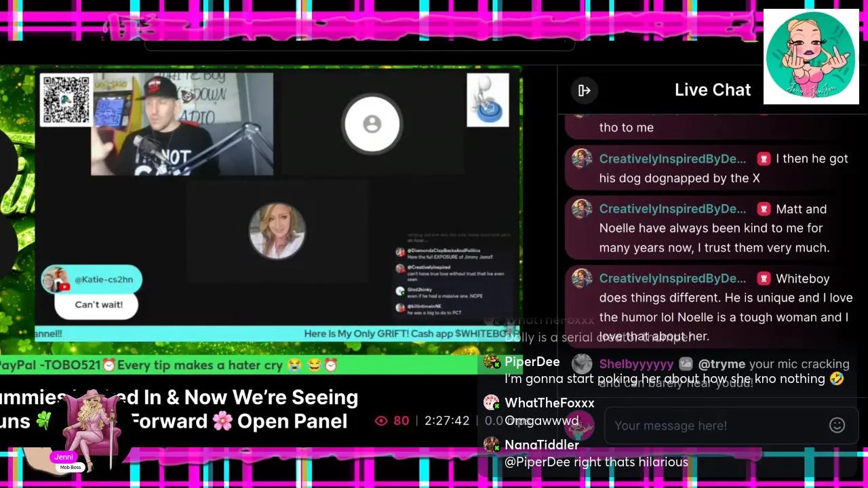This screenshot has height=488, width=868.
Task: Click avatar beside 'Matt and Noelle' message
Action: pos(581,209)
